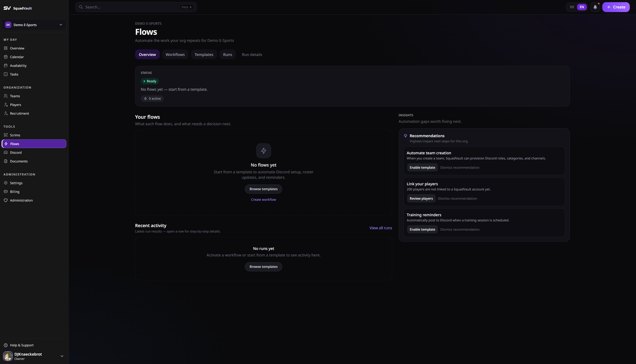636x364 pixels.
Task: Click the Recommendations lightbulb icon
Action: [x=406, y=136]
